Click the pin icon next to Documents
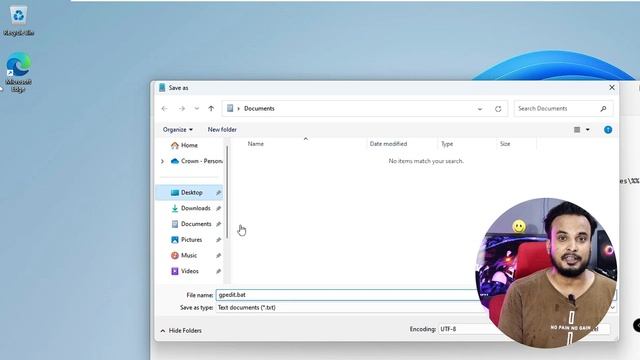 (218, 224)
